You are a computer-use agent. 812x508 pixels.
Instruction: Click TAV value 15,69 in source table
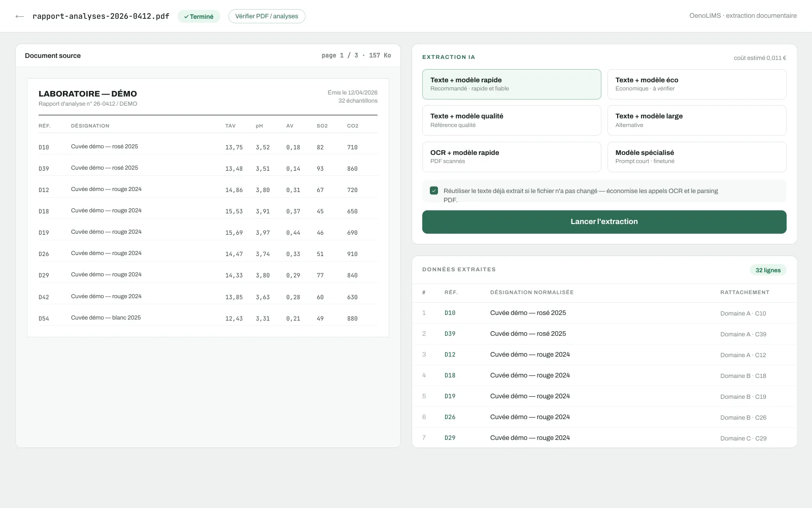[234, 233]
